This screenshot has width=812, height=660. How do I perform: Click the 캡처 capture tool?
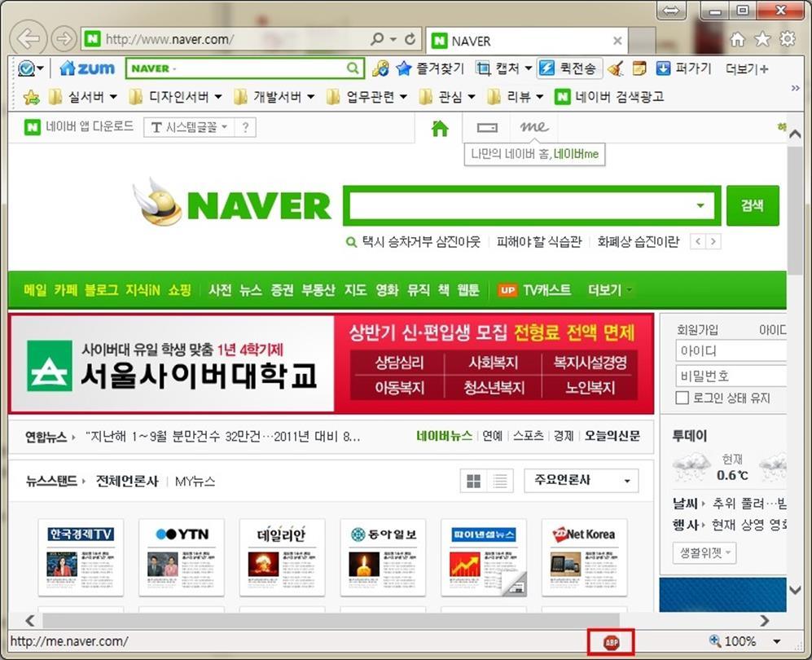498,68
